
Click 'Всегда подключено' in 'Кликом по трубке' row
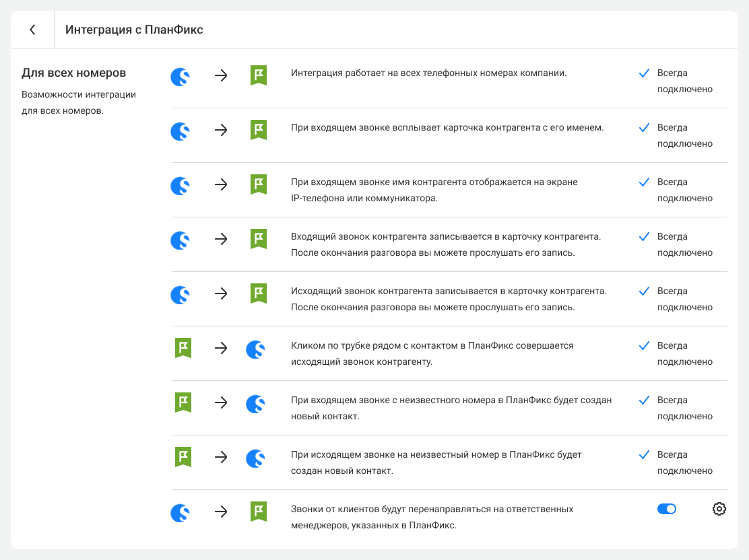(x=685, y=353)
